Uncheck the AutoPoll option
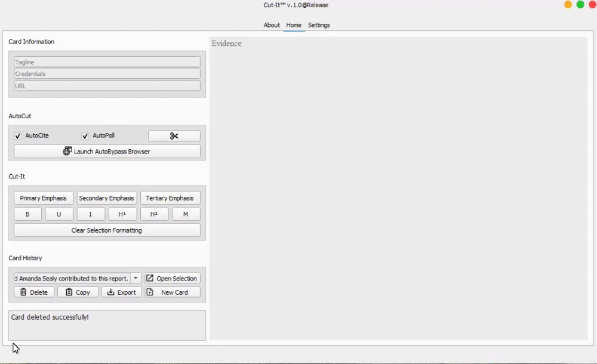This screenshot has height=364, width=597. pyautogui.click(x=85, y=136)
